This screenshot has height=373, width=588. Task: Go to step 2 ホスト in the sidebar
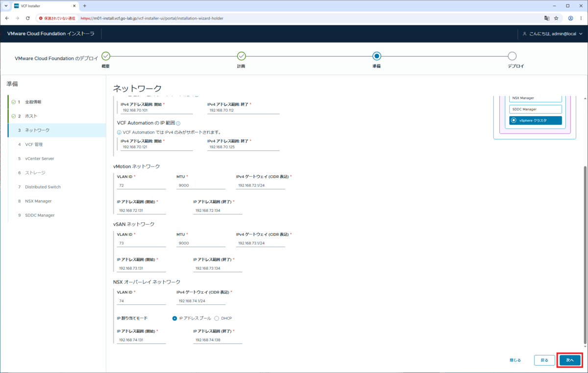click(x=57, y=116)
